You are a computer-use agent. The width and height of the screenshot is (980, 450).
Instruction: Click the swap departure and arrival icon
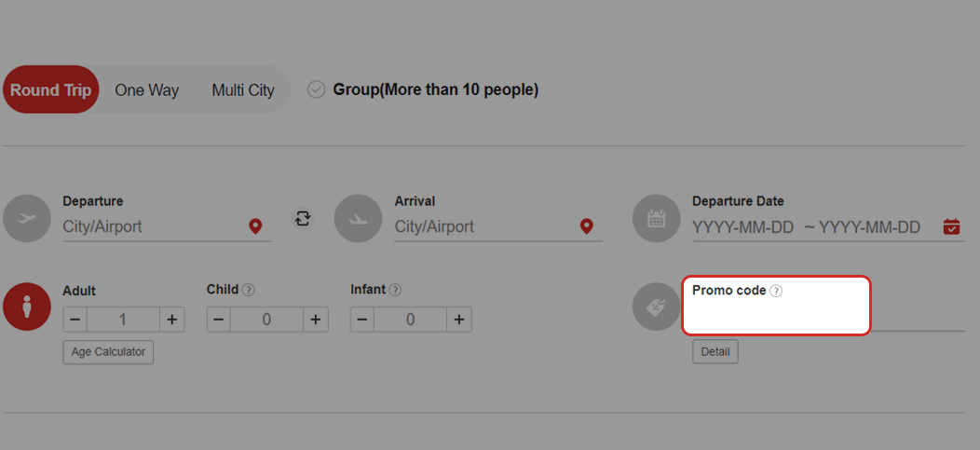point(303,219)
